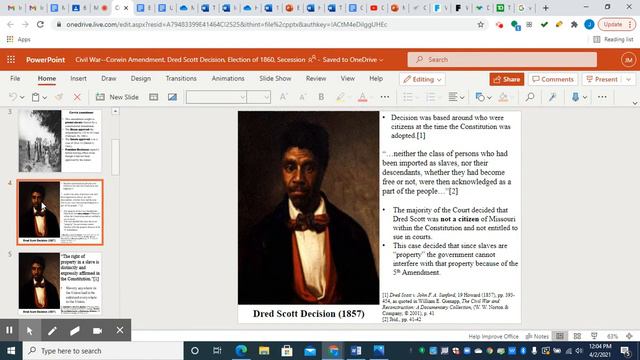Switch to the Draw tab

point(109,78)
